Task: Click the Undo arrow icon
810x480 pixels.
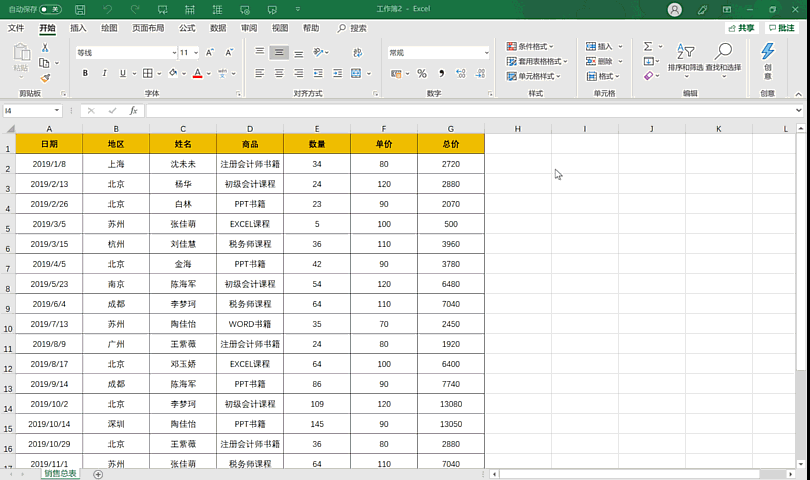Action: pos(107,9)
